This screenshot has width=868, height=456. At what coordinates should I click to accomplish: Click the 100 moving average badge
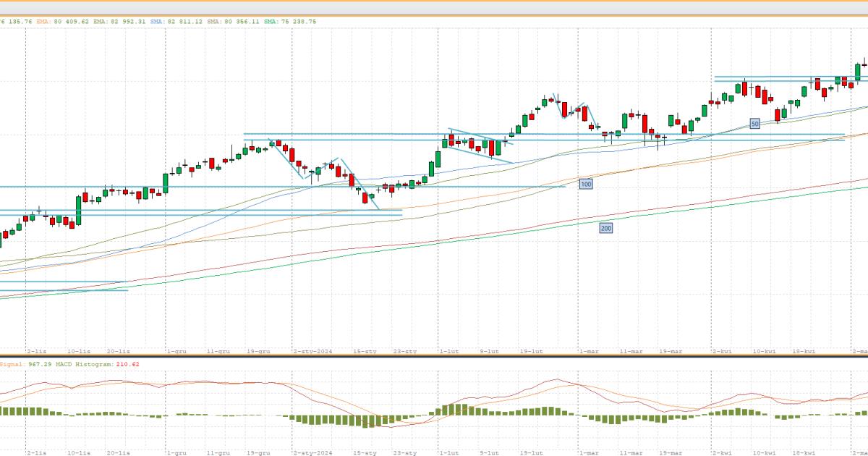click(x=586, y=185)
